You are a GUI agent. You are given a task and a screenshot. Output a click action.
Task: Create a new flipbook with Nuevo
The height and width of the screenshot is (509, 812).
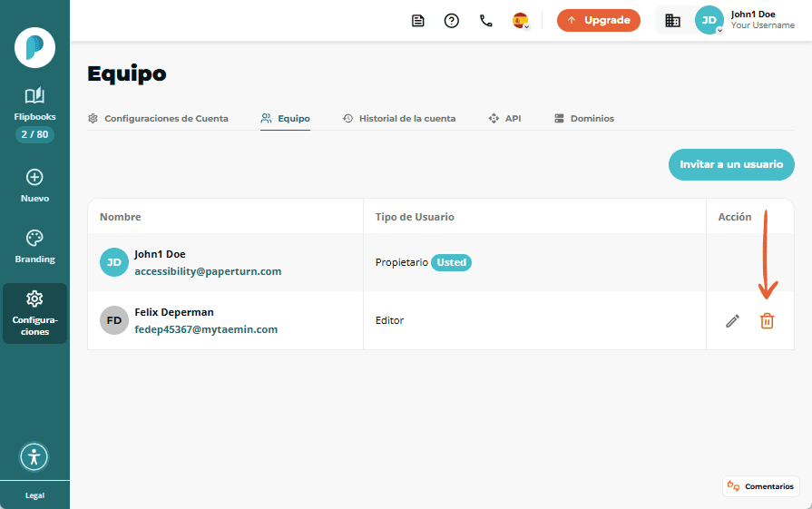(x=34, y=186)
